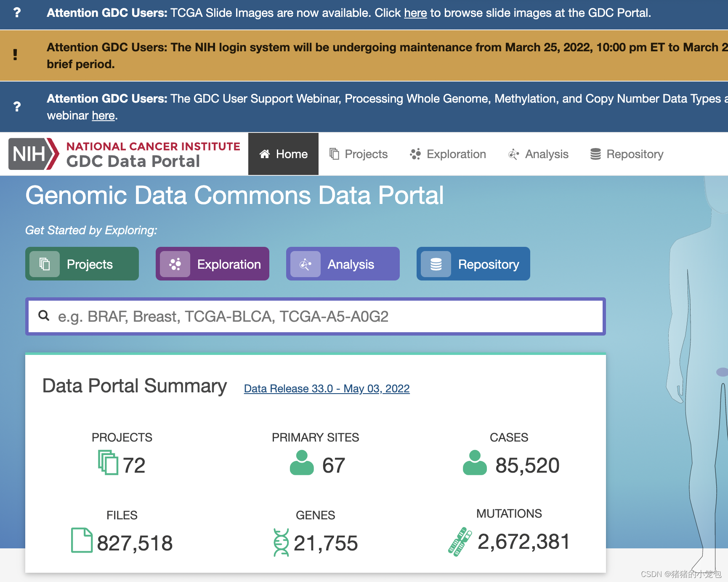The image size is (728, 582).
Task: Click the exclamation icon in maintenance banner
Action: coord(15,55)
